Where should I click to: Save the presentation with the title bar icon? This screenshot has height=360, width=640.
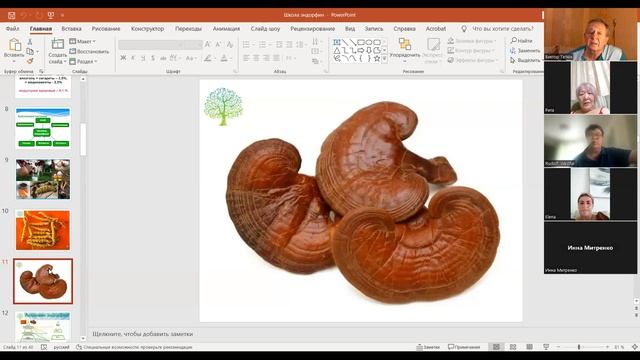11,15
